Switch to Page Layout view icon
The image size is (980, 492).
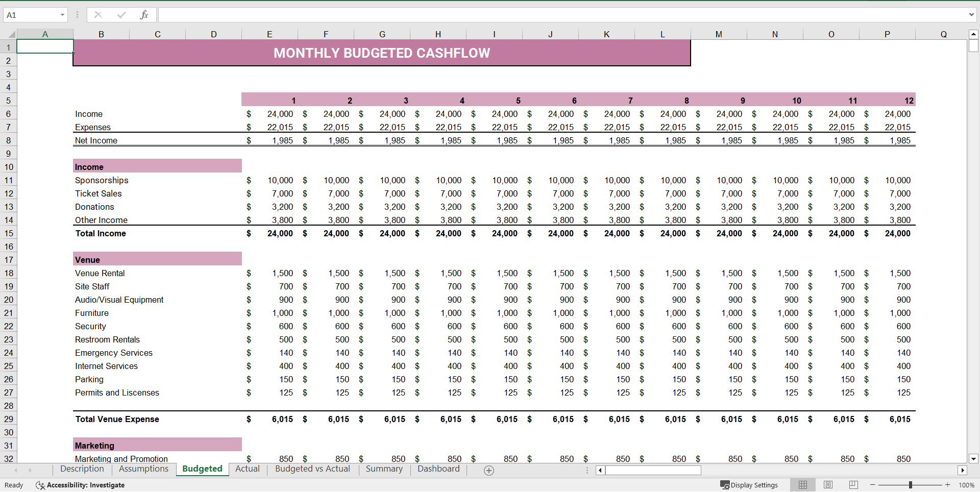tap(828, 485)
